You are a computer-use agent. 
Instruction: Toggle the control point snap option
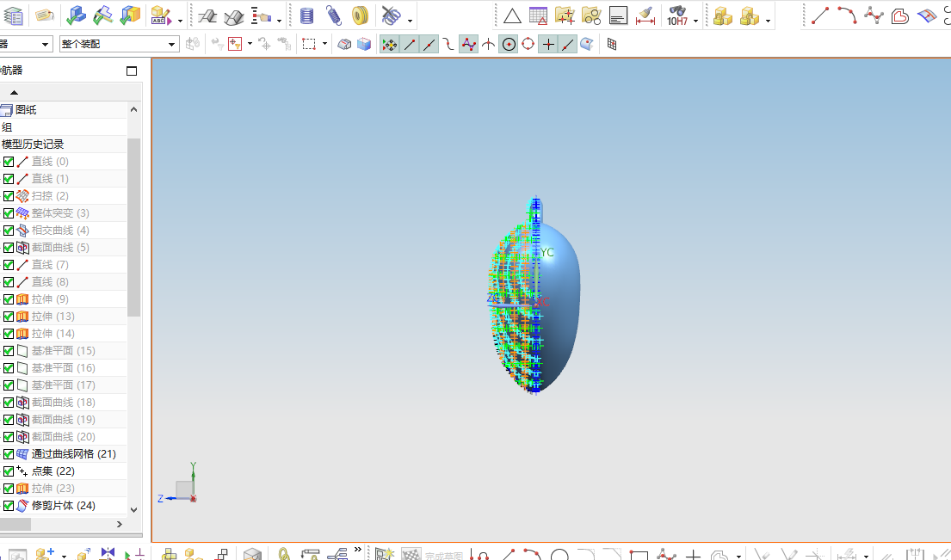coord(469,44)
